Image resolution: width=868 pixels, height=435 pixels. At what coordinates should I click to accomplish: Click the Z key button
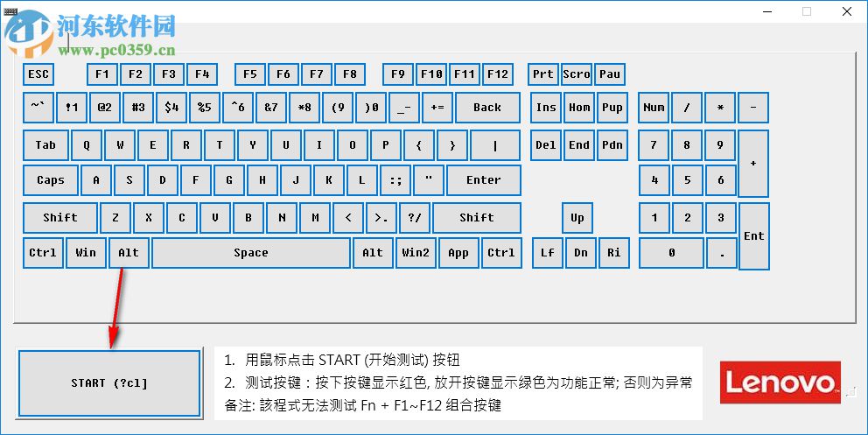click(115, 217)
